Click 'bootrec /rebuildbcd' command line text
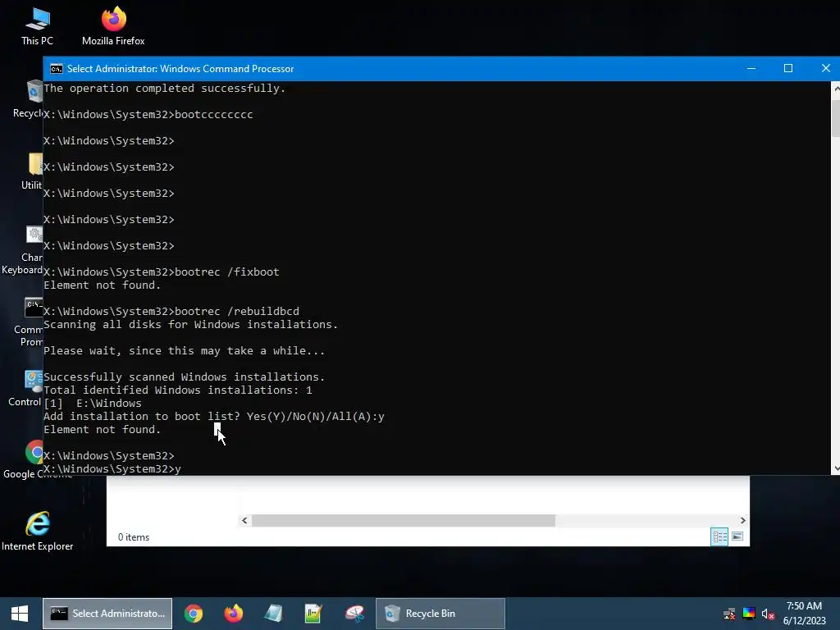The image size is (840, 630). [237, 311]
